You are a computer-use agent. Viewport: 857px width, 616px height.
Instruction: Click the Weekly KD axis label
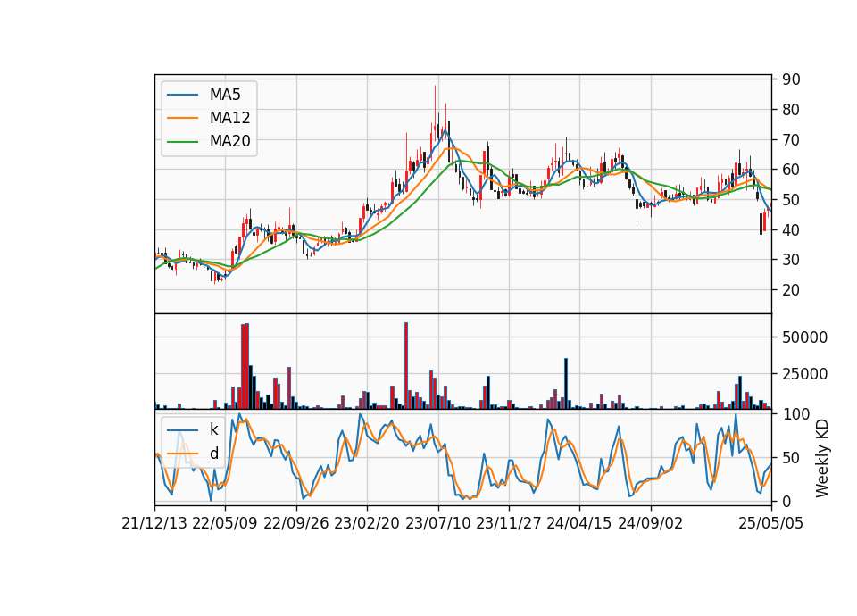[x=822, y=459]
